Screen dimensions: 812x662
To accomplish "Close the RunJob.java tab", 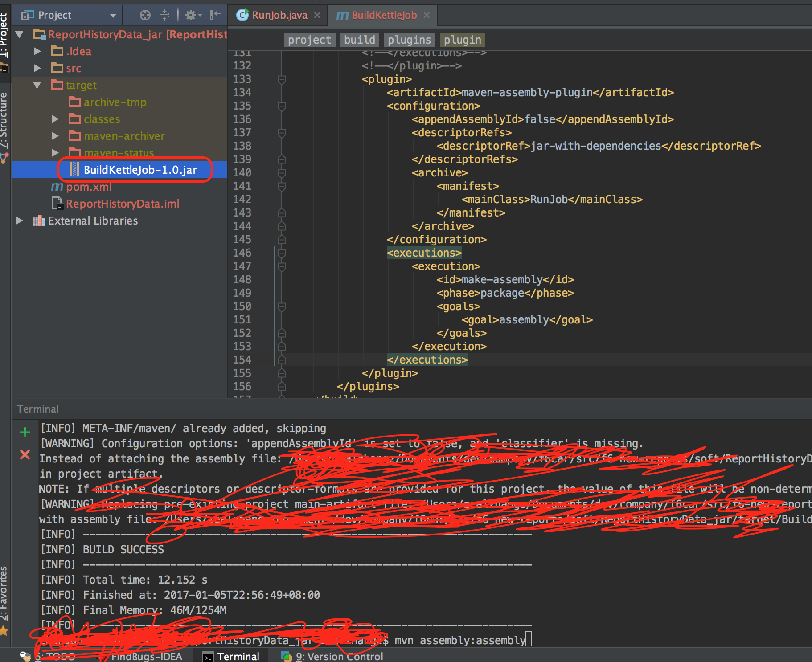I will 317,15.
